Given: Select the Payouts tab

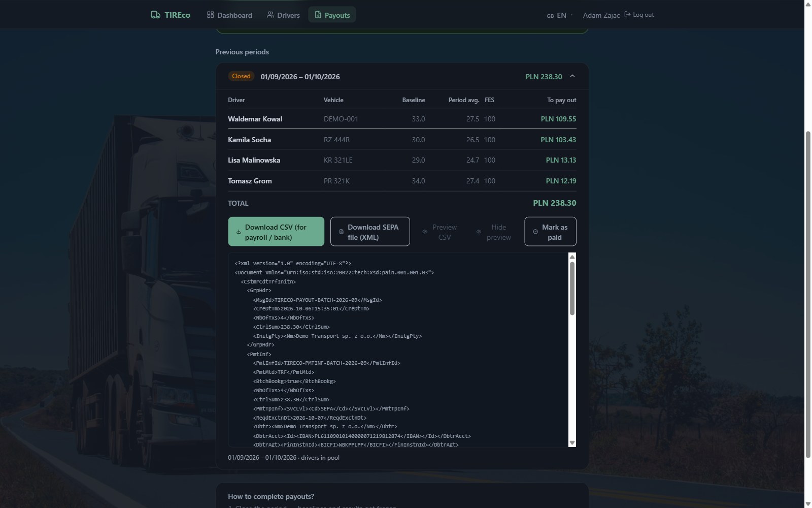Looking at the screenshot, I should click(332, 15).
